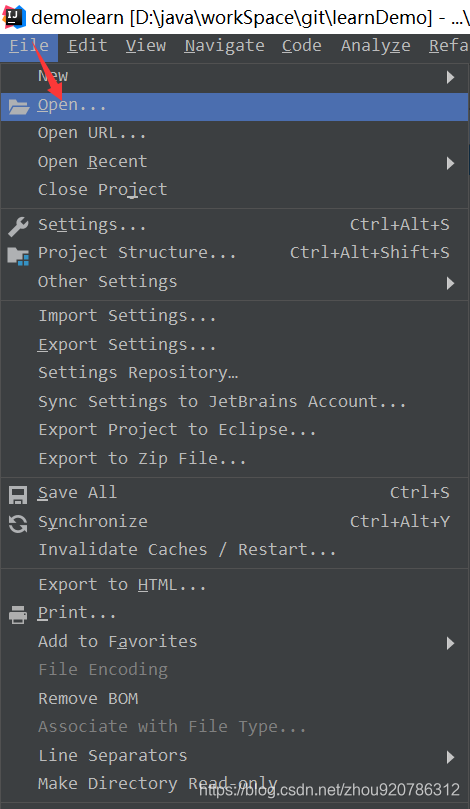Click the printer icon beside Print
Image resolution: width=470 pixels, height=809 pixels.
(x=19, y=614)
